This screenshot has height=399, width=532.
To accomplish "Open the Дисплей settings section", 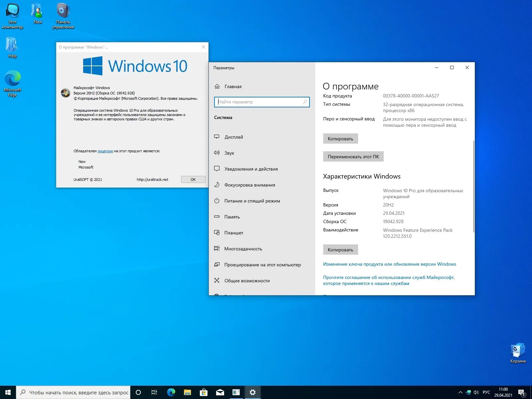I will click(262, 137).
